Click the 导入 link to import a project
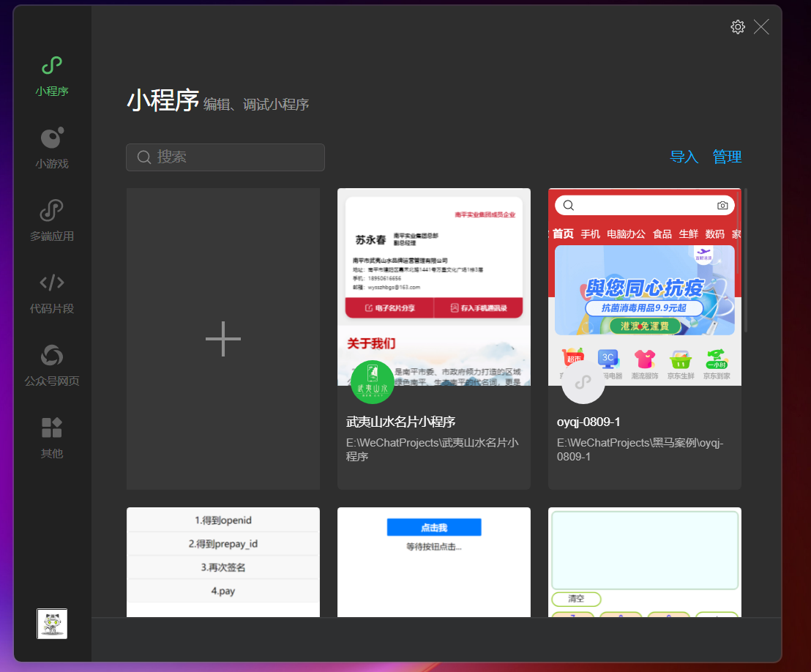Screen dimensions: 811x672 point(684,156)
